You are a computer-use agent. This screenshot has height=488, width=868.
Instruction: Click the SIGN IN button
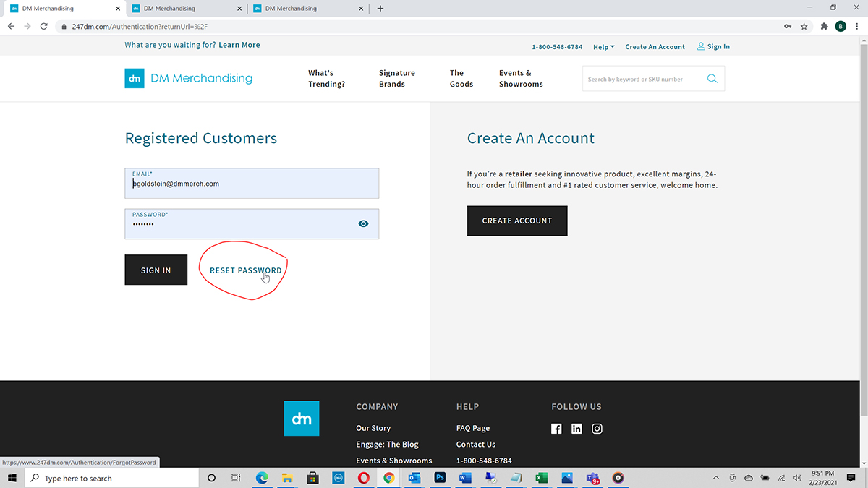tap(156, 270)
